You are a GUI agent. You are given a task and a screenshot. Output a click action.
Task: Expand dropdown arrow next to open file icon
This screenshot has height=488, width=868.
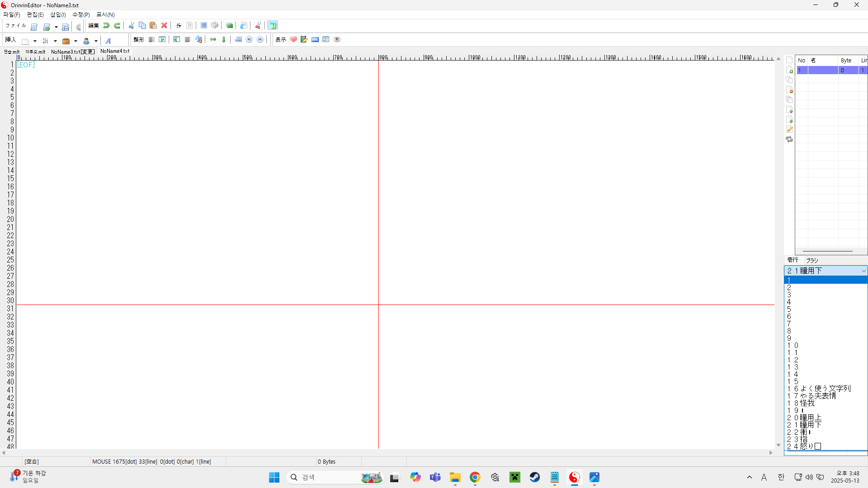[x=56, y=27]
